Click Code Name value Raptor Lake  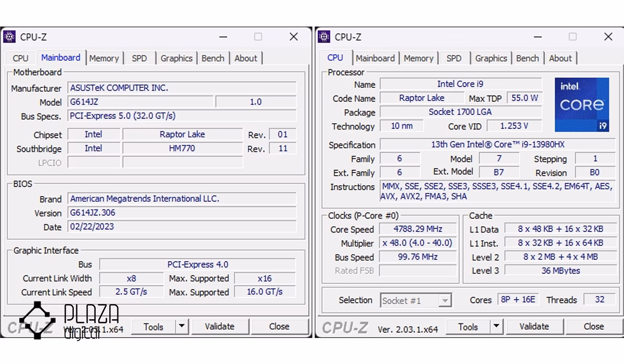pos(422,98)
